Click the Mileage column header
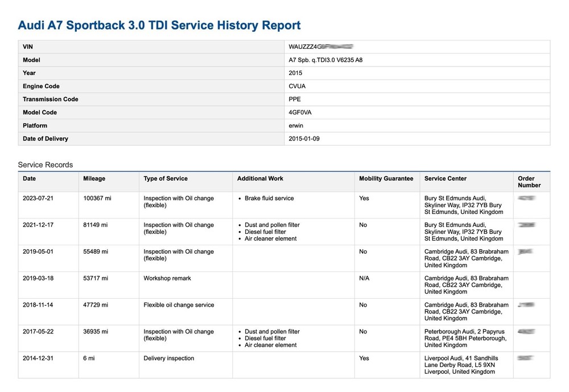 click(x=93, y=179)
